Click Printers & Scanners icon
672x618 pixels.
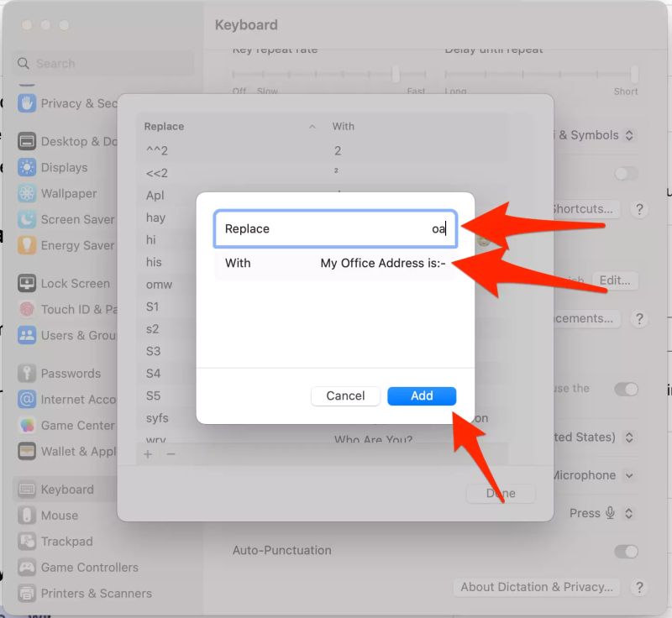(x=27, y=593)
